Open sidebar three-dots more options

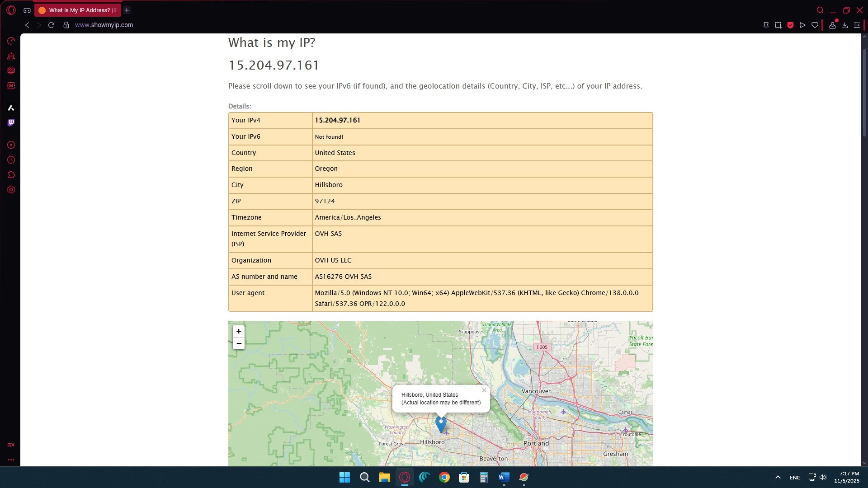pos(11,460)
